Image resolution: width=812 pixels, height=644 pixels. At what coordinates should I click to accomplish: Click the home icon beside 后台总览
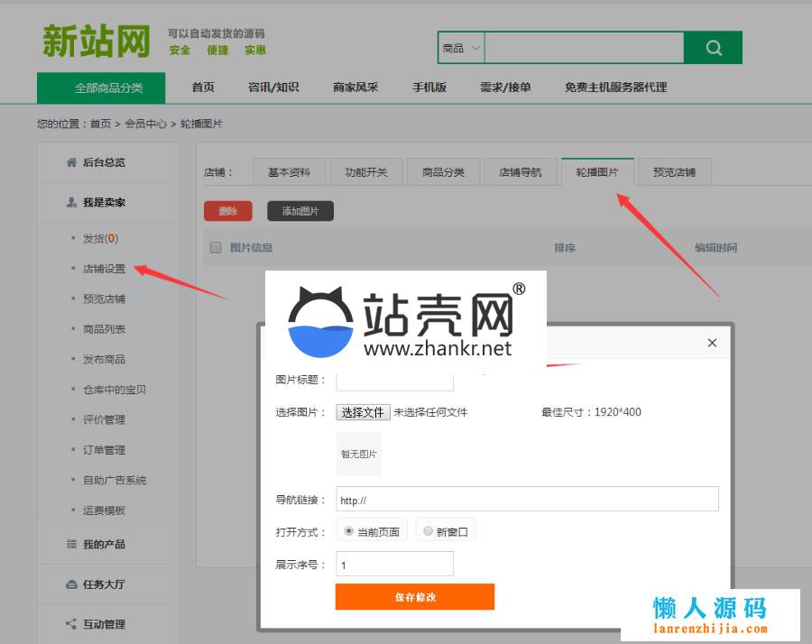(x=71, y=162)
